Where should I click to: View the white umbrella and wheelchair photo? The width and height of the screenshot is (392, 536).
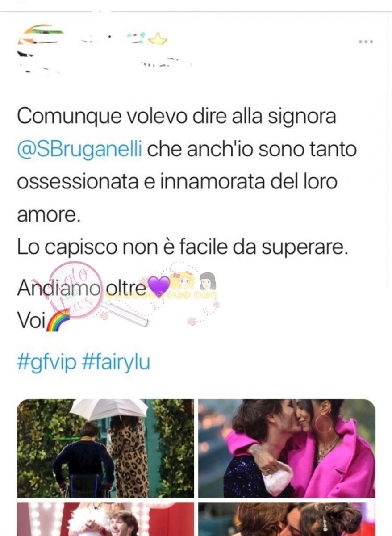click(105, 448)
